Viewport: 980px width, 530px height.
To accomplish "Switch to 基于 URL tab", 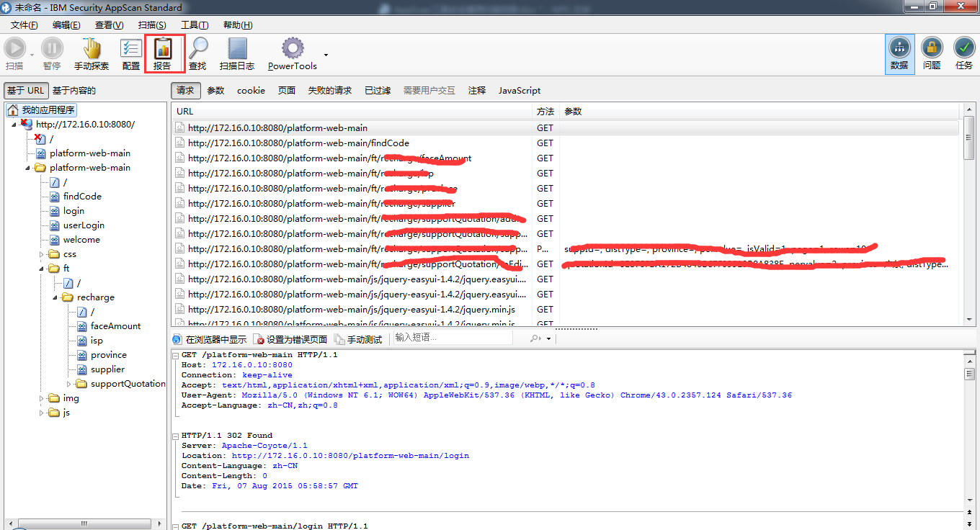I will click(26, 91).
